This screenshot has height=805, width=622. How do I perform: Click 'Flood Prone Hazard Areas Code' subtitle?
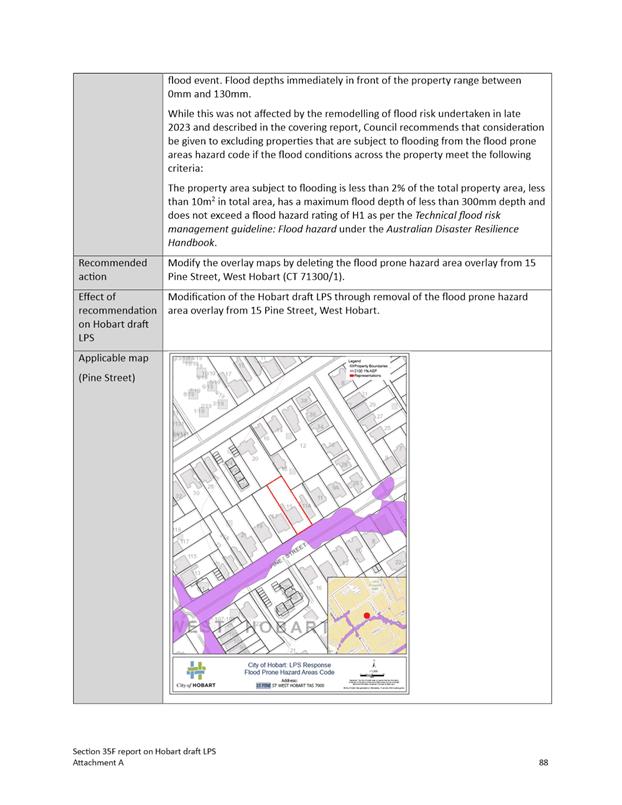289,672
